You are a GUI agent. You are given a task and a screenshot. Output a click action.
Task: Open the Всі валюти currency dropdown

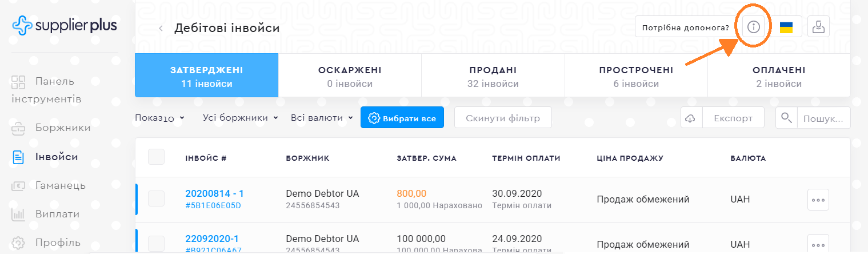pos(321,118)
